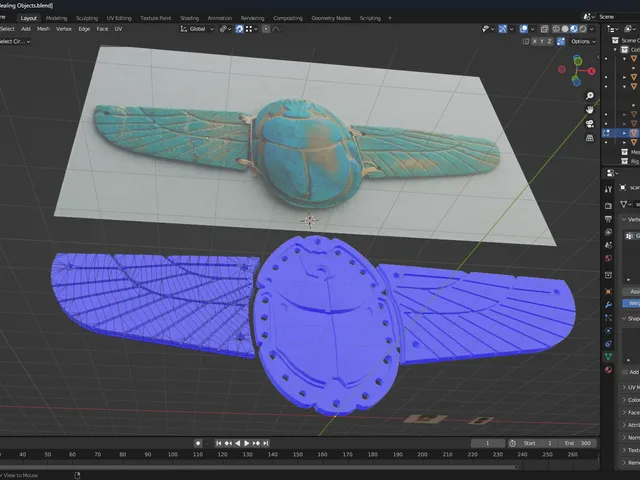
Task: Open the UV Editing workspace tab
Action: coord(119,18)
